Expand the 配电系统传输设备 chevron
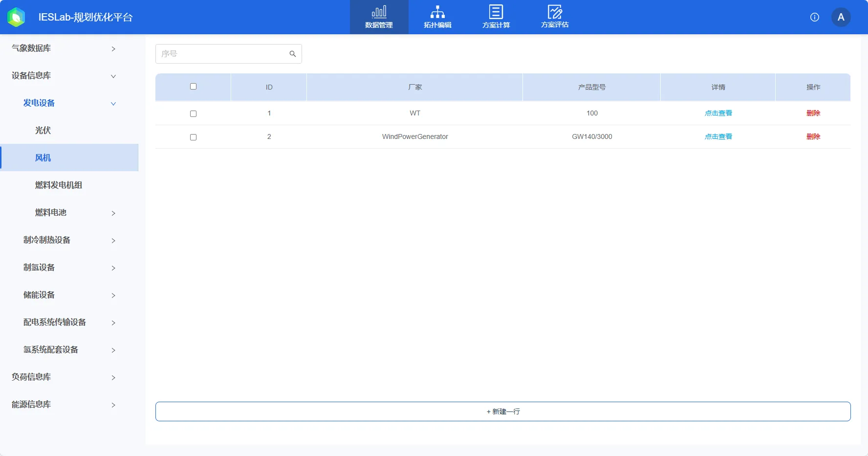Image resolution: width=868 pixels, height=456 pixels. click(113, 322)
